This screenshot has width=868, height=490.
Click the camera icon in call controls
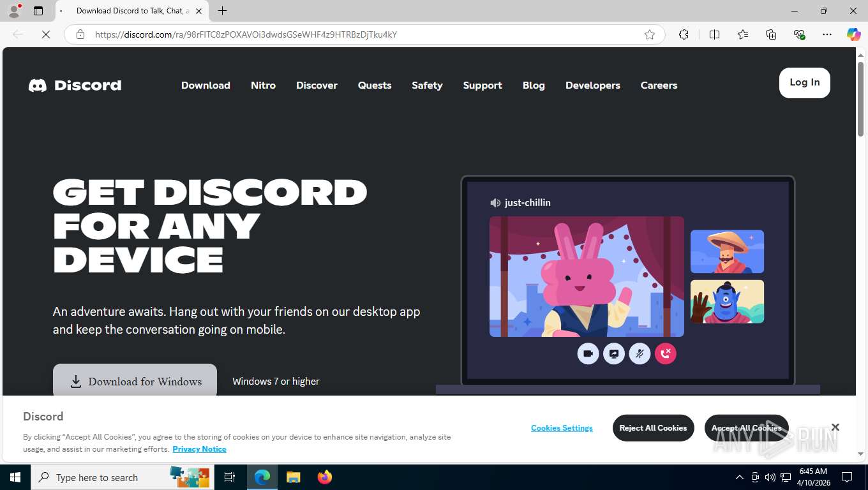click(588, 353)
